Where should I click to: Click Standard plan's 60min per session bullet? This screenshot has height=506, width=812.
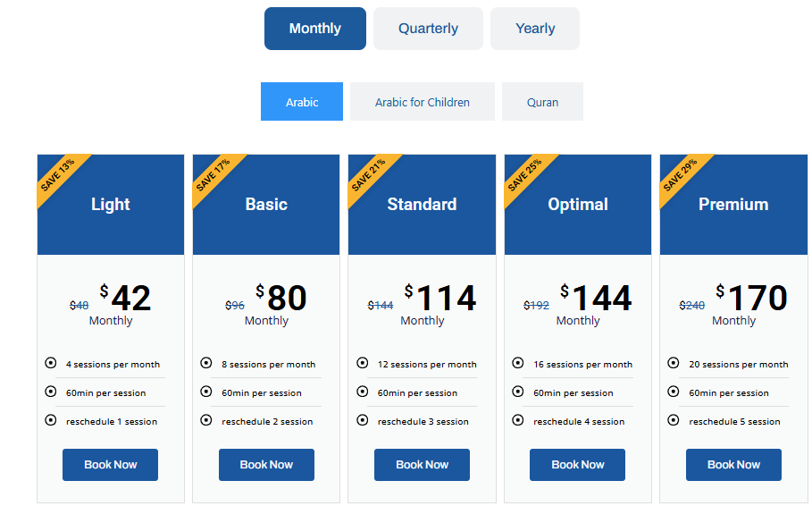tap(363, 392)
